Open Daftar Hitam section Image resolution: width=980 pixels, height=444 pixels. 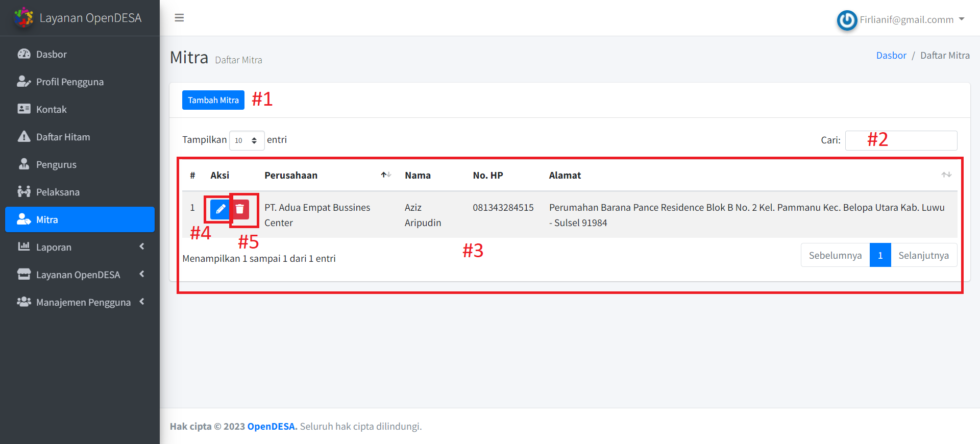click(80, 137)
